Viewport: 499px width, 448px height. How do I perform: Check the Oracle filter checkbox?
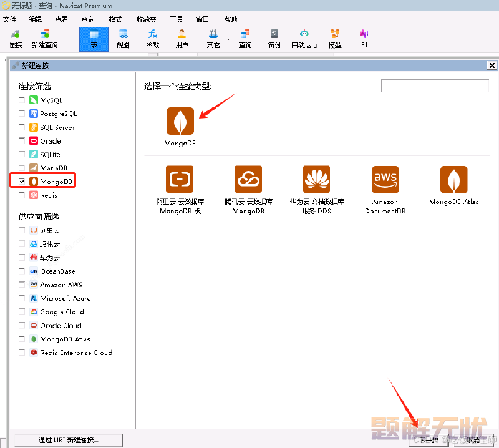coord(22,140)
